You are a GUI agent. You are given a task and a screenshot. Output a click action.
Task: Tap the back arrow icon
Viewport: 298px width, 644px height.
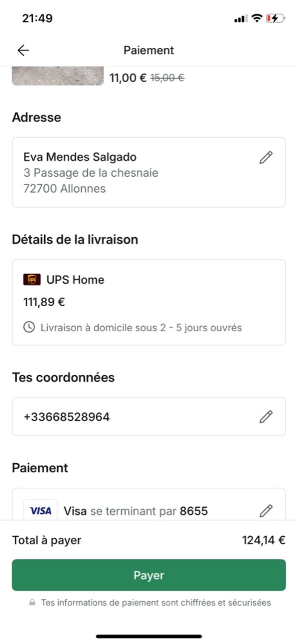coord(23,50)
